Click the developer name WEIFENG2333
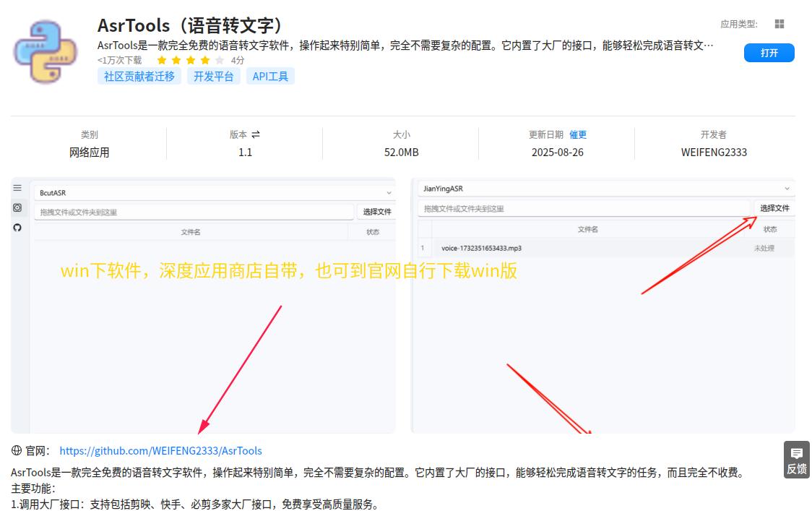The image size is (812, 511). click(x=714, y=153)
